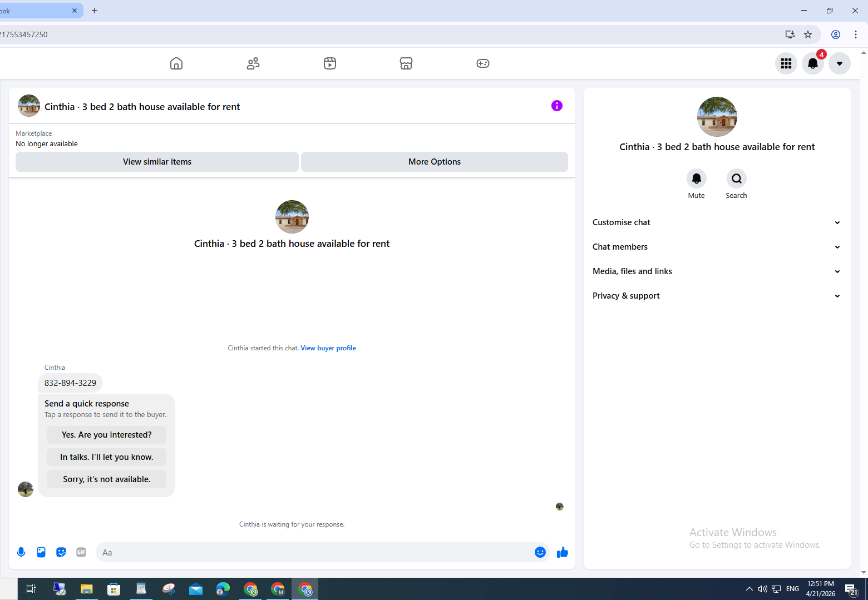Image resolution: width=868 pixels, height=600 pixels.
Task: Click the small seen-receipt avatar
Action: [560, 507]
